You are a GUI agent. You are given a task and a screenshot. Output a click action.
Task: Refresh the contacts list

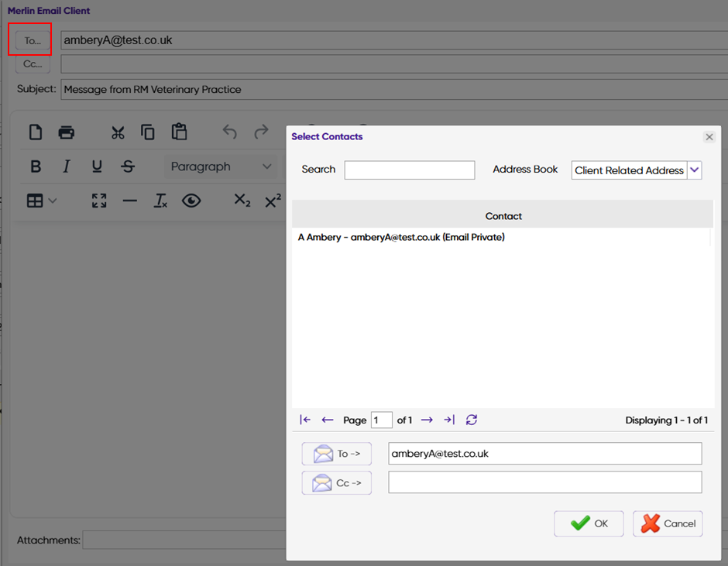(x=471, y=420)
